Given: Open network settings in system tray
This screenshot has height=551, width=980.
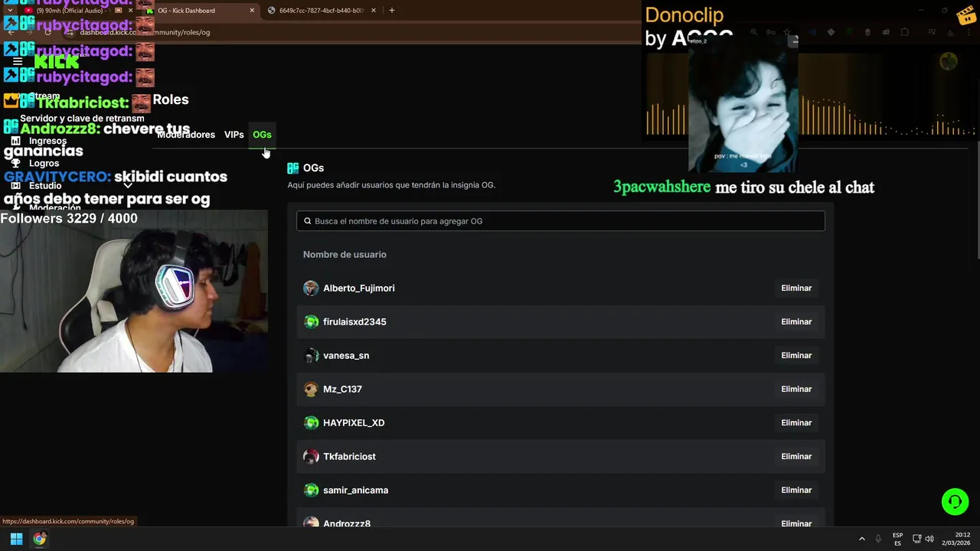Looking at the screenshot, I should click(x=916, y=539).
